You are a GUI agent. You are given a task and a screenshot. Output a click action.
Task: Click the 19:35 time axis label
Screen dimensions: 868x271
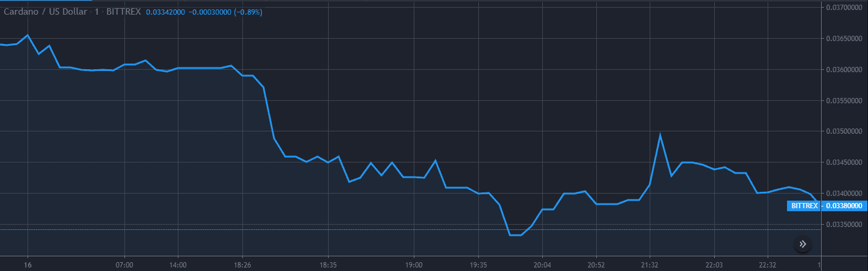(478, 265)
